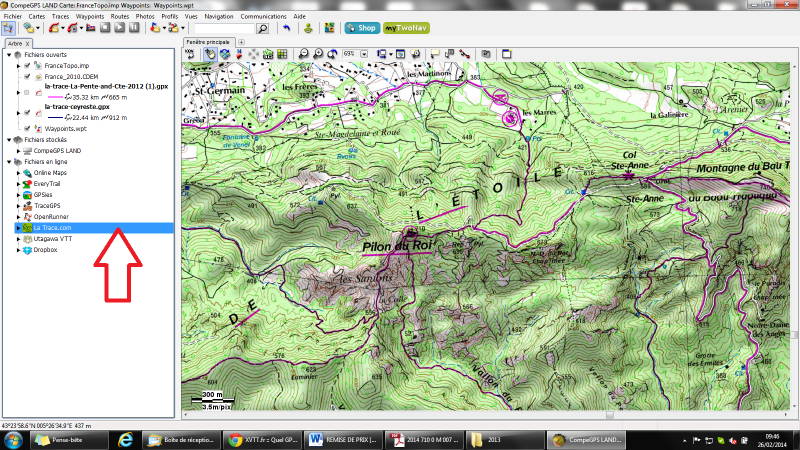Expand the Online Maps node
800x450 pixels.
[x=18, y=173]
